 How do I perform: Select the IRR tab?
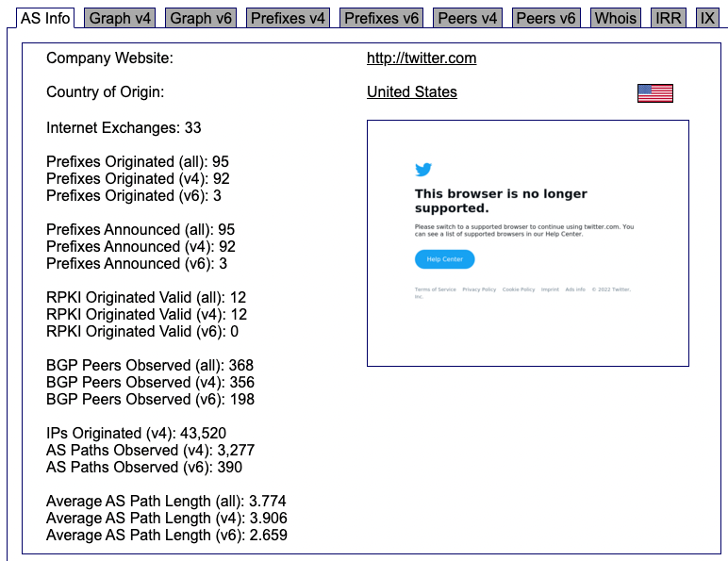pyautogui.click(x=668, y=18)
